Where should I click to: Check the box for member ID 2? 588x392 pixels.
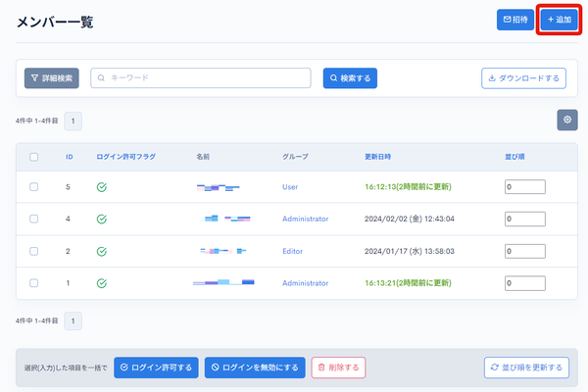click(33, 251)
